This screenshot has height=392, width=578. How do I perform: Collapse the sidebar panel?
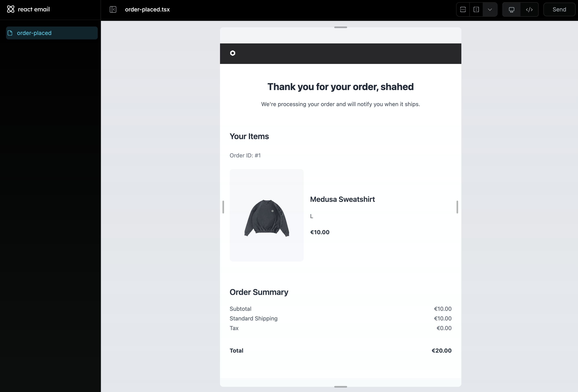pyautogui.click(x=113, y=9)
